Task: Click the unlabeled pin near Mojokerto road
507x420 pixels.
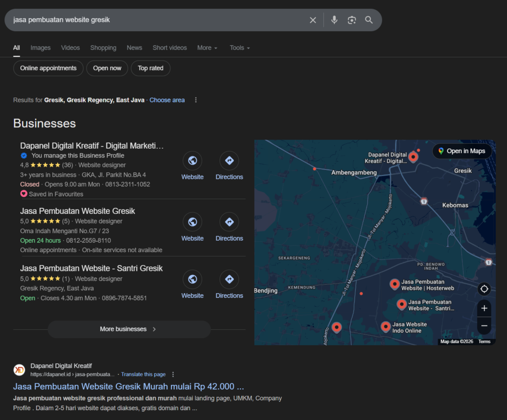Action: (x=337, y=327)
